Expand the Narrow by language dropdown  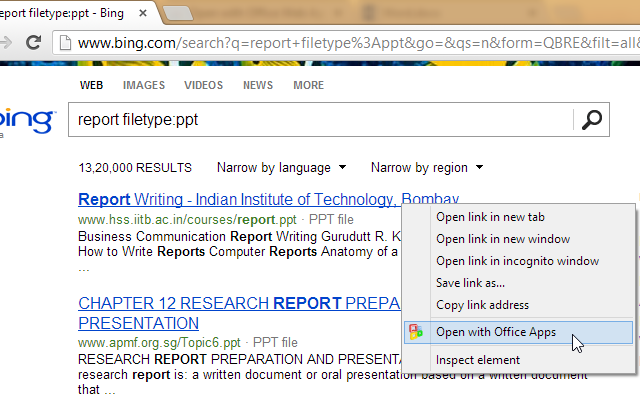tap(282, 167)
